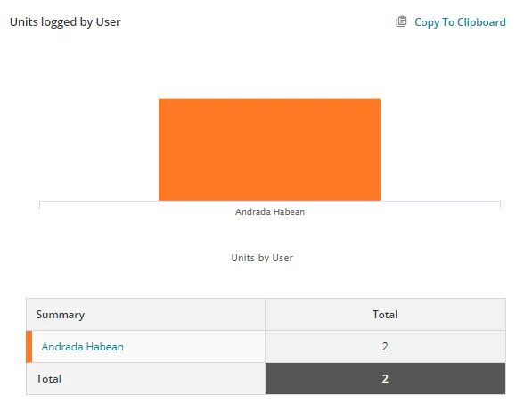The image size is (524, 420).
Task: Click the Andrada Habean axis label under the bar
Action: [270, 211]
